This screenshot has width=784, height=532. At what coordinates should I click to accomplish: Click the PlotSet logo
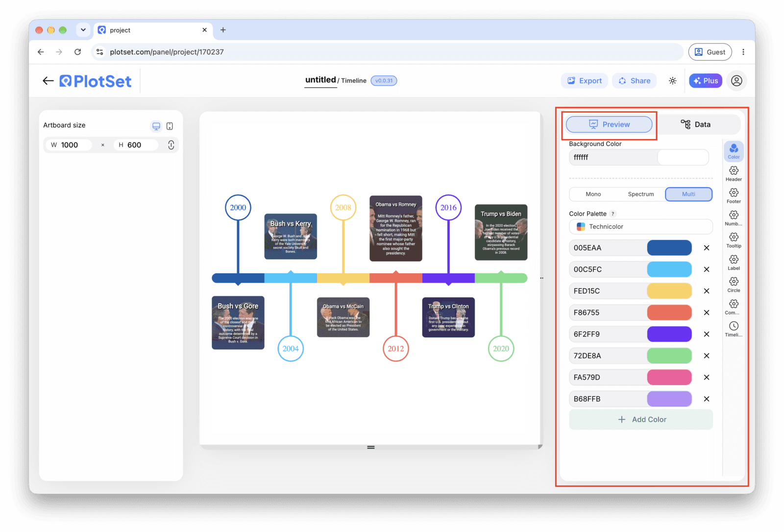click(96, 81)
